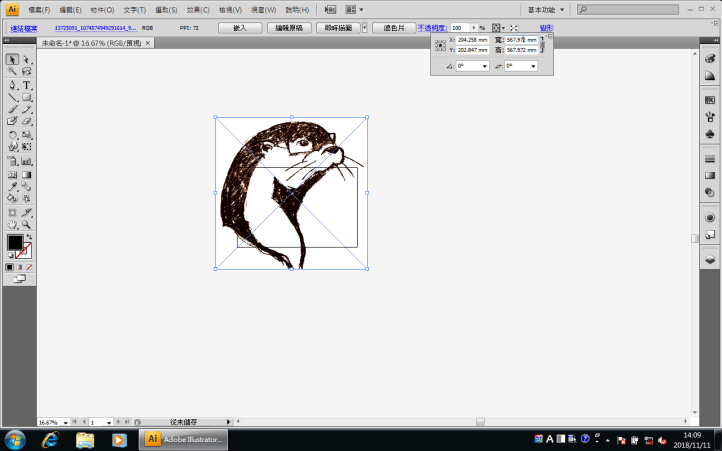Select the Selection arrow tool
The image size is (722, 451).
click(12, 59)
